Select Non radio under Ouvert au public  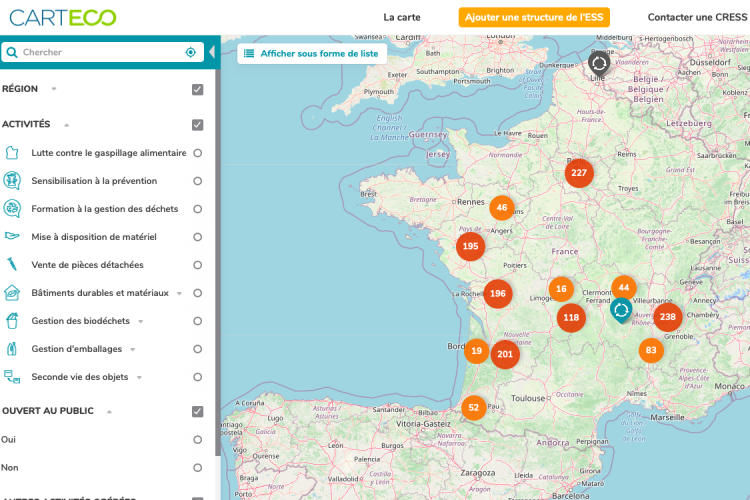tap(198, 467)
